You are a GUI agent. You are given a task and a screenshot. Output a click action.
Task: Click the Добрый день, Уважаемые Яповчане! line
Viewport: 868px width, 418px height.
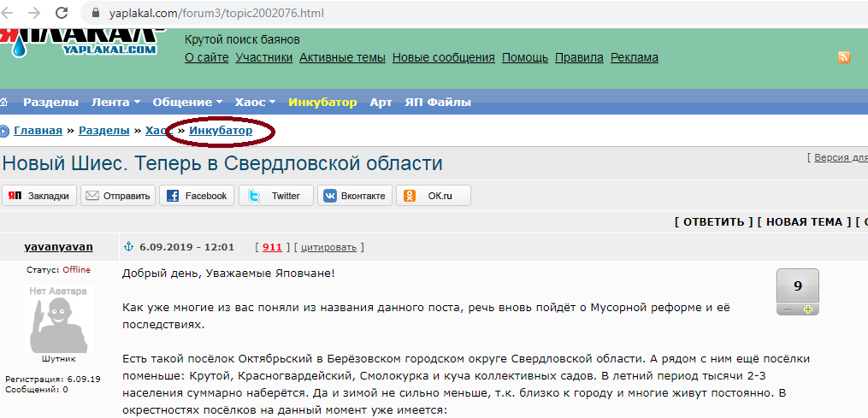click(x=228, y=274)
